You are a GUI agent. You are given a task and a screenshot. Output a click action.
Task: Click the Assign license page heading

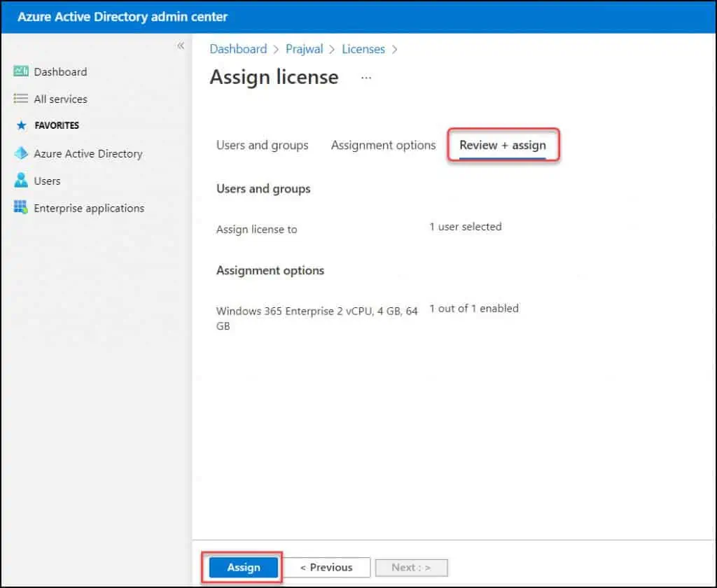point(274,77)
